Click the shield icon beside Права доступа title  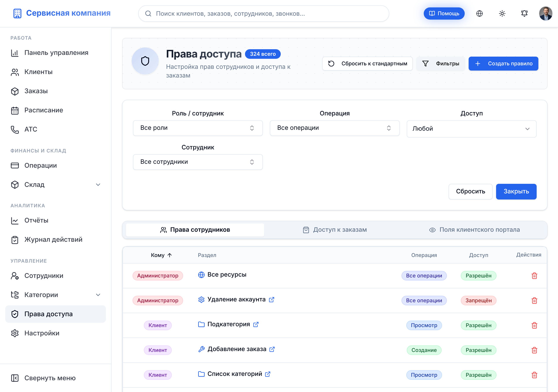tap(145, 61)
